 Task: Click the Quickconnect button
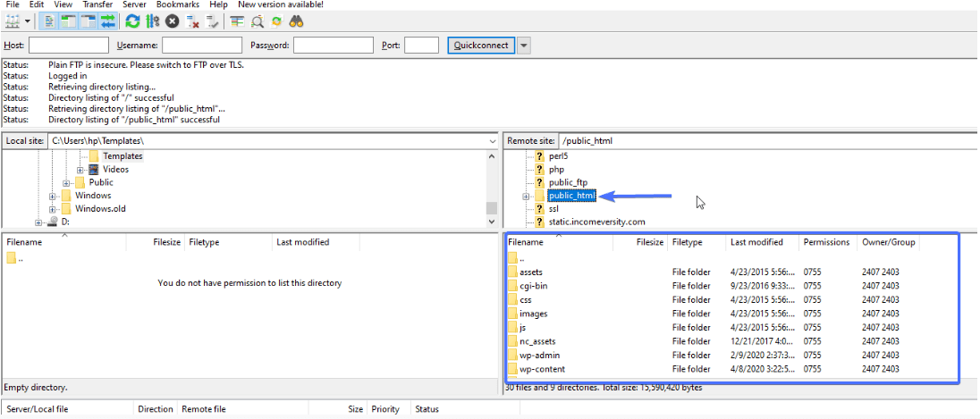pyautogui.click(x=481, y=45)
